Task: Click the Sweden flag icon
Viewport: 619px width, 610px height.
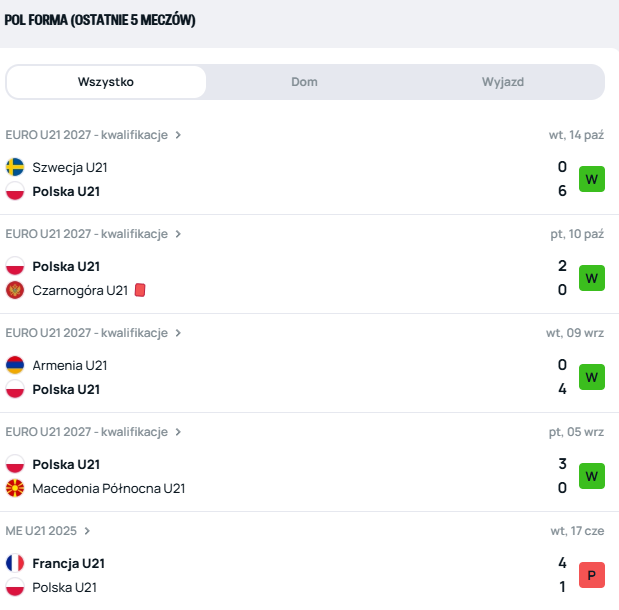Action: tap(15, 167)
